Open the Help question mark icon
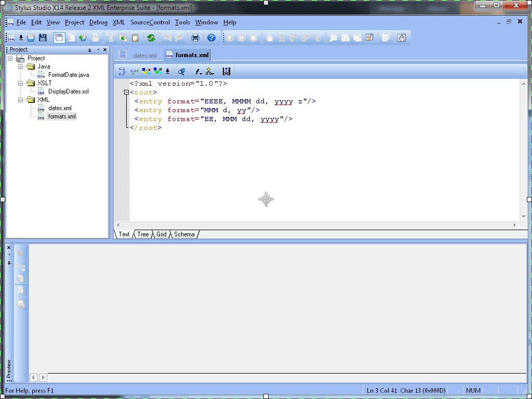 coord(211,37)
